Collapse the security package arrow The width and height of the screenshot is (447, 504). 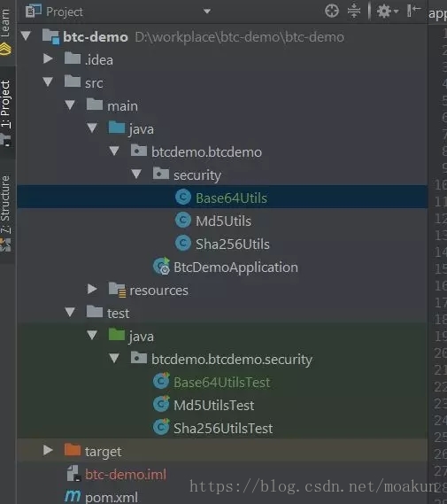pos(136,174)
